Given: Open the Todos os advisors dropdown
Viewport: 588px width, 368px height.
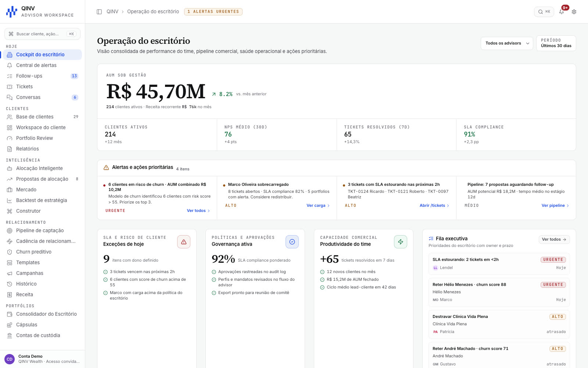Looking at the screenshot, I should coord(507,43).
